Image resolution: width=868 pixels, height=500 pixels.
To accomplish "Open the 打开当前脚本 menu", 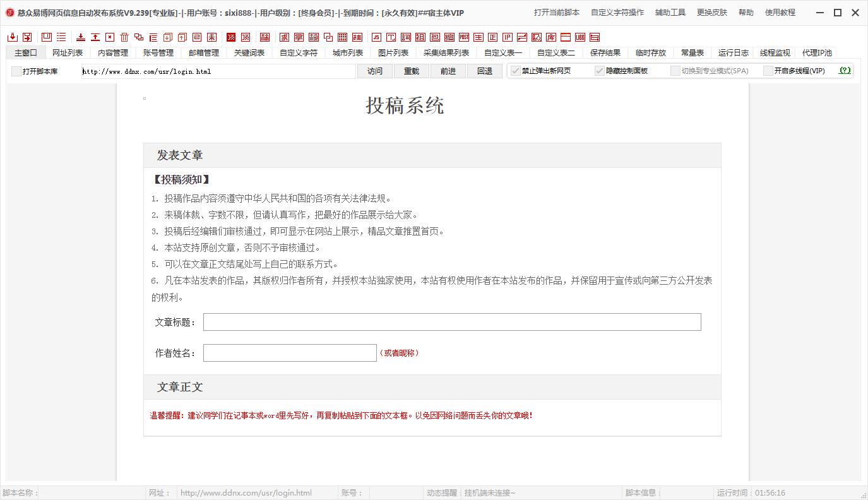I will [x=557, y=13].
